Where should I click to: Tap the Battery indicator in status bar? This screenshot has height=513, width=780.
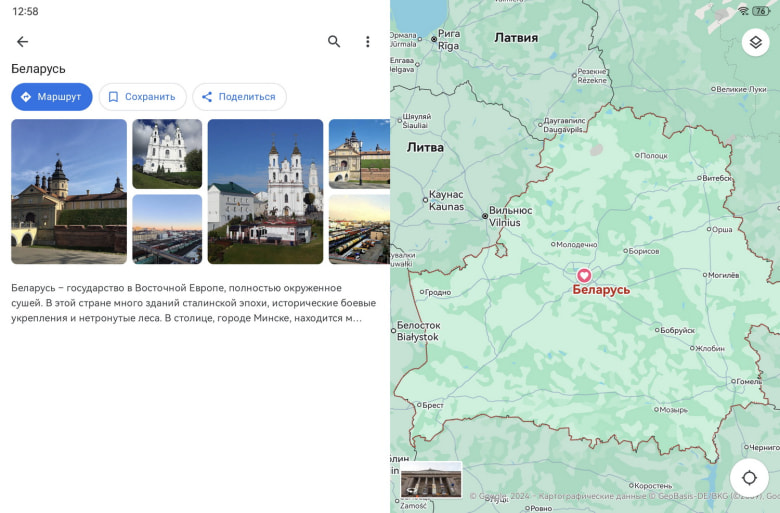coord(761,11)
